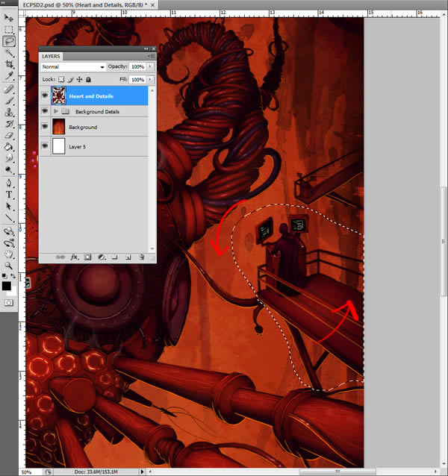This screenshot has width=448, height=476.
Task: Select the Move tool
Action: pos(8,18)
